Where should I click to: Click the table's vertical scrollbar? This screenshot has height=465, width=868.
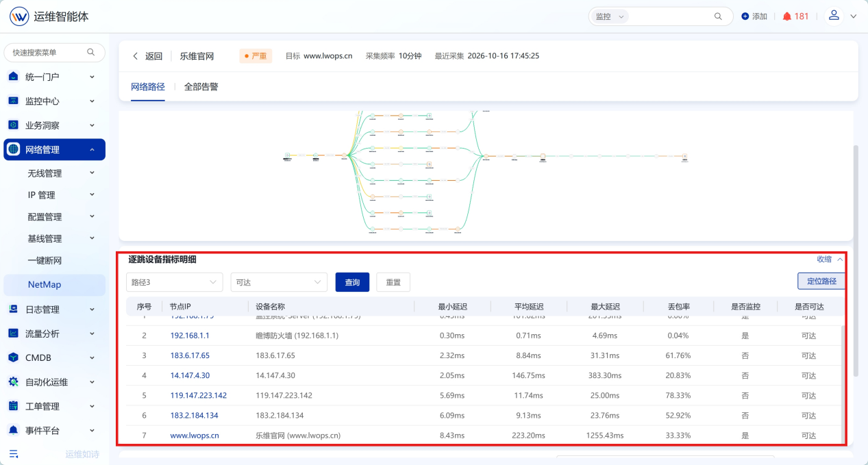pyautogui.click(x=843, y=384)
